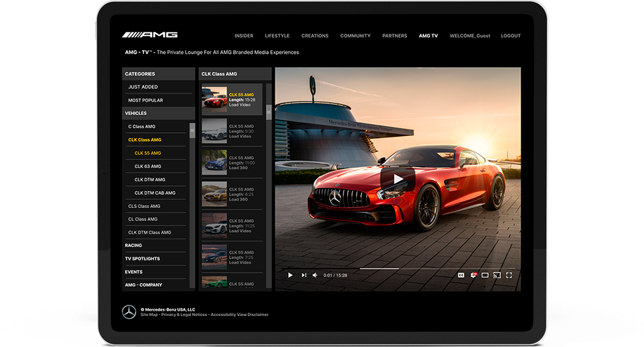Open the LIFESTYLE menu
The image size is (644, 347).
point(277,36)
